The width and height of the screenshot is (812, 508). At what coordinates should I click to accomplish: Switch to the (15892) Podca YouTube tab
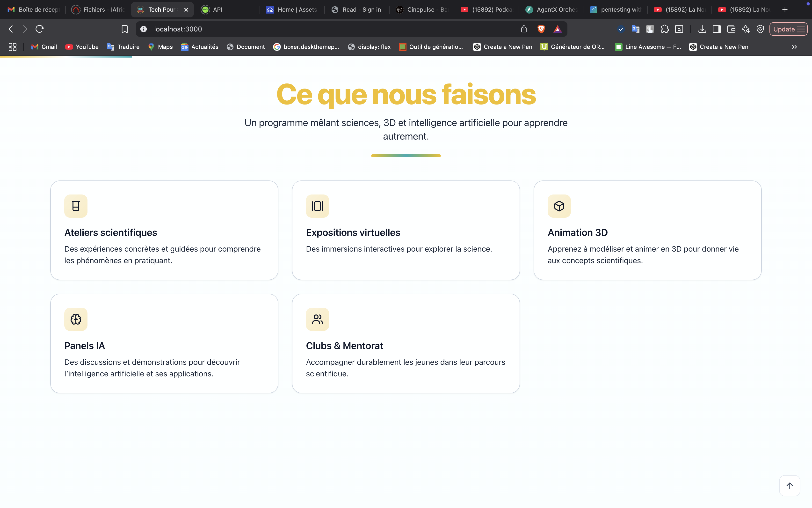(x=486, y=9)
